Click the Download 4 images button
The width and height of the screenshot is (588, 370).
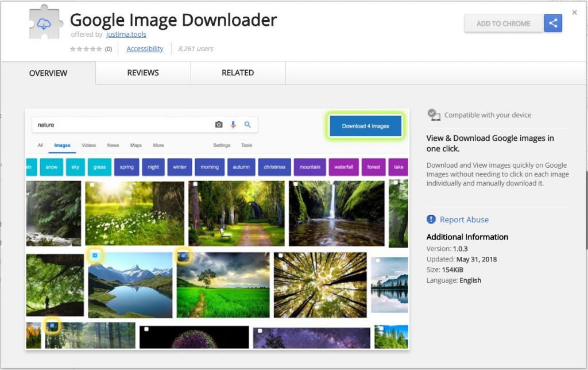coord(365,125)
